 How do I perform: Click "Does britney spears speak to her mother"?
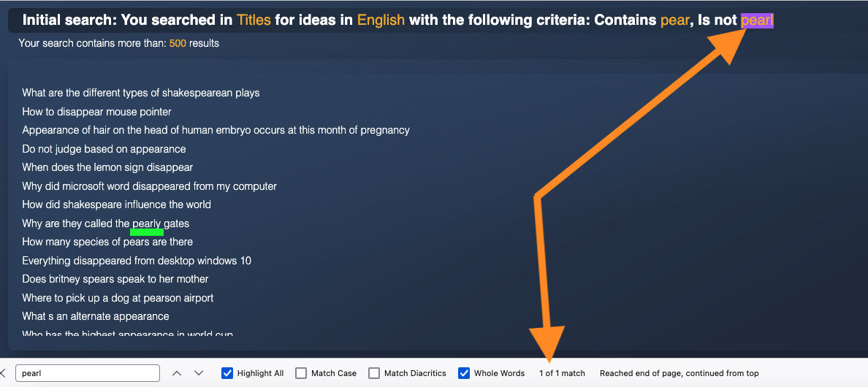pyautogui.click(x=115, y=279)
